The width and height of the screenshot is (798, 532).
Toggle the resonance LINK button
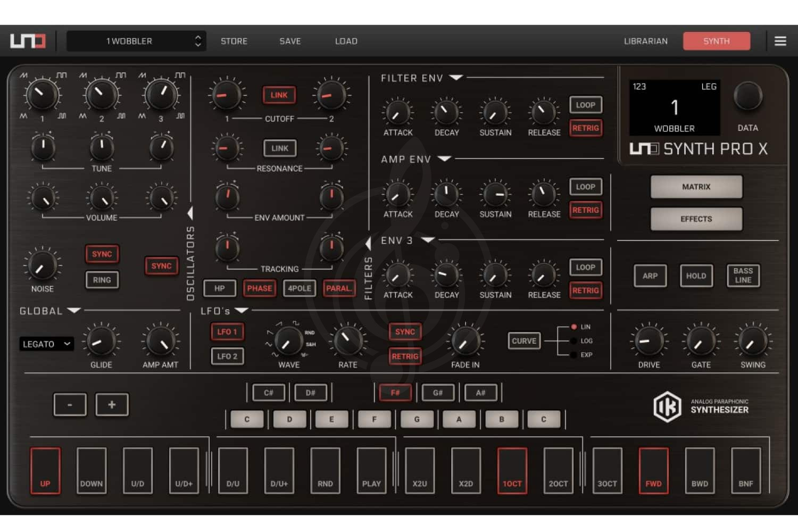(x=280, y=148)
